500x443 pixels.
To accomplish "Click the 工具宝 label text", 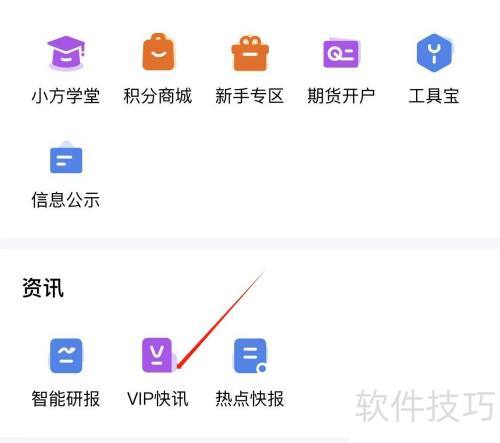I will (x=434, y=96).
